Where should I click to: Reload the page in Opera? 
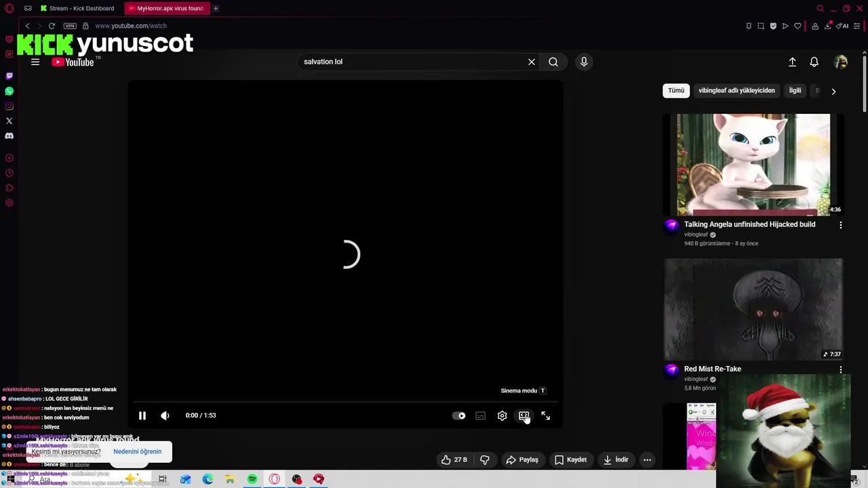(x=52, y=26)
